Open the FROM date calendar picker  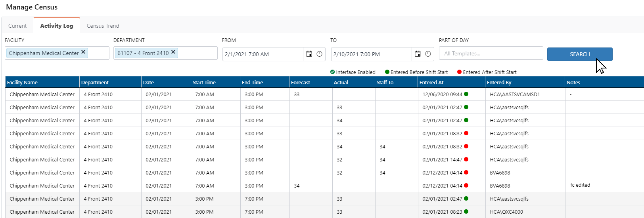click(309, 54)
